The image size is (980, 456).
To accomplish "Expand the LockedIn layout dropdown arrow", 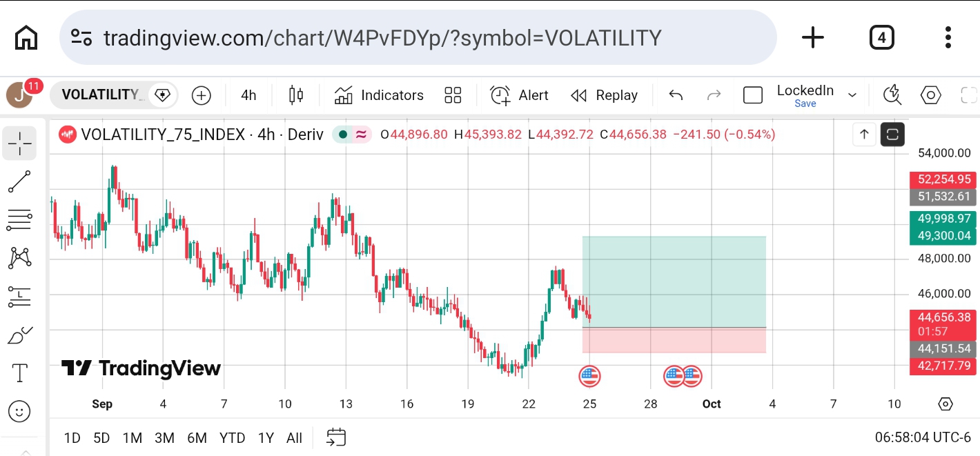I will click(852, 95).
